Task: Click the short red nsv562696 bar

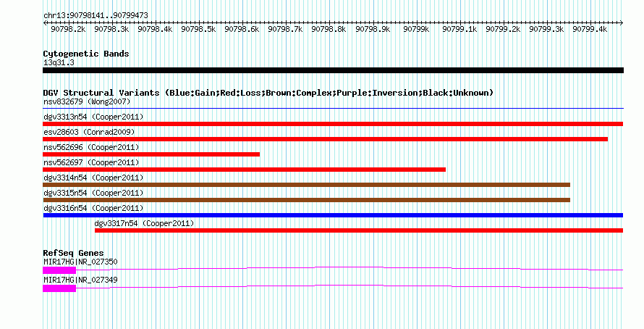Action: pyautogui.click(x=151, y=154)
